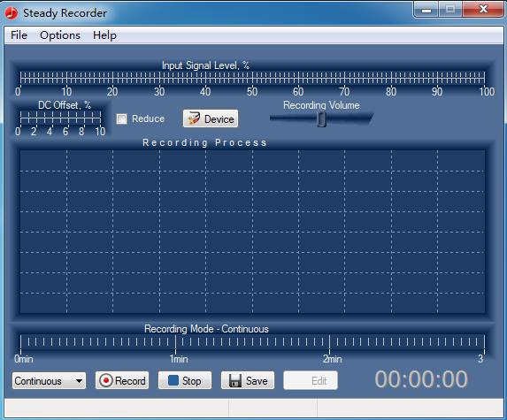Minimize the Steady Recorder window
This screenshot has height=420, width=507.
pyautogui.click(x=426, y=10)
